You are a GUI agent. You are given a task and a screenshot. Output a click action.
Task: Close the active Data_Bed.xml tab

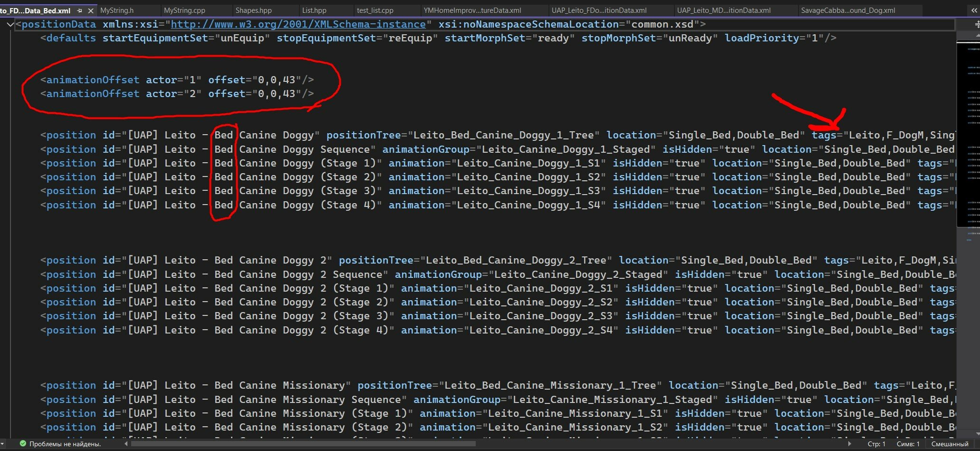pos(90,10)
